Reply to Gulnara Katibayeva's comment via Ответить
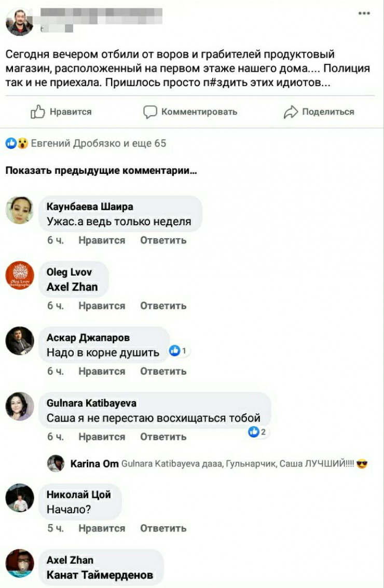Viewport: 384px width, 588px height. (163, 437)
